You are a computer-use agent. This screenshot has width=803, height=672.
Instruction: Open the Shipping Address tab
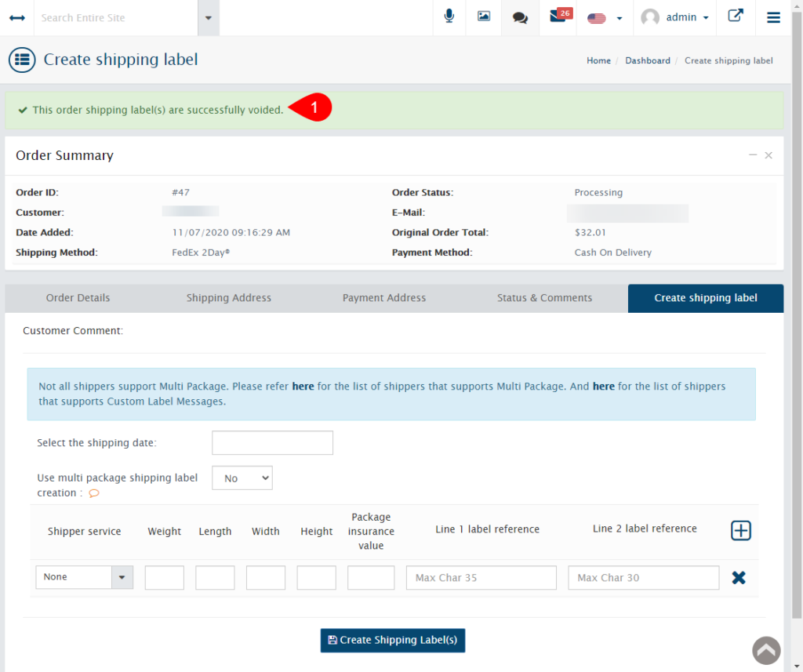228,298
